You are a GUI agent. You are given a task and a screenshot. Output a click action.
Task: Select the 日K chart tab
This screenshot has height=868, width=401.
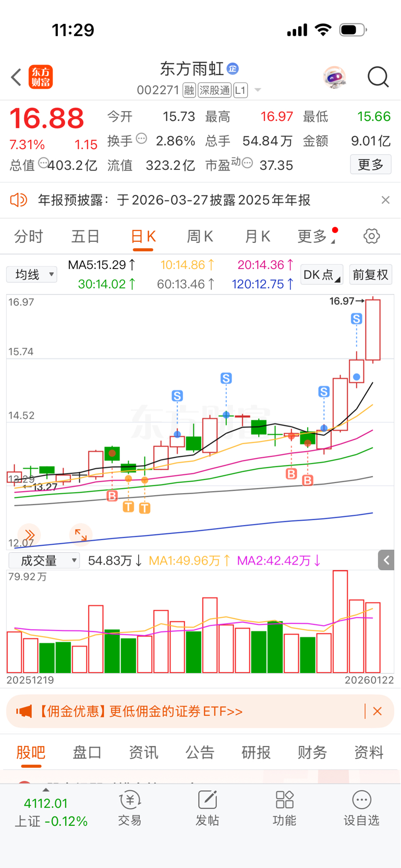click(x=143, y=237)
